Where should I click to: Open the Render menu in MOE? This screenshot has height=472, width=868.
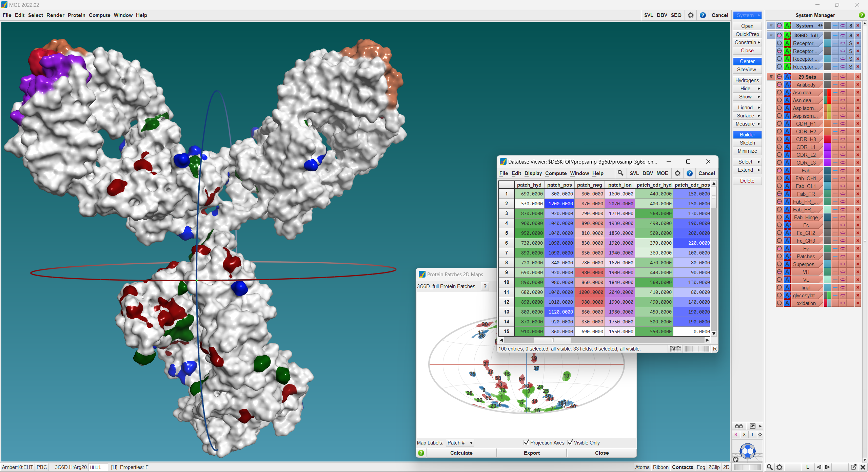pos(55,15)
